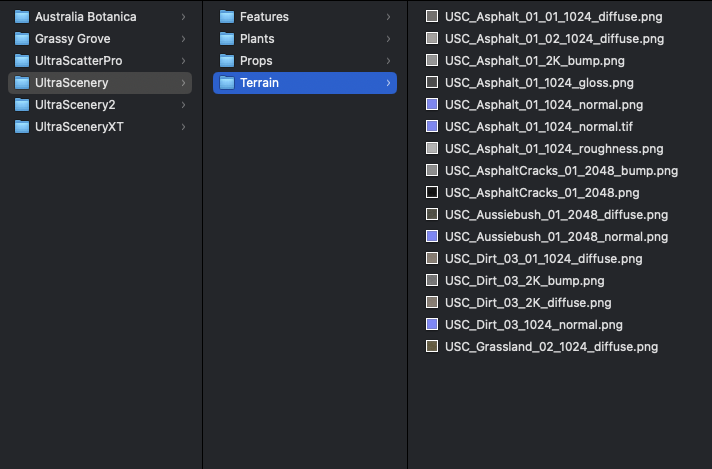Screen dimensions: 712x469
Task: Click the UltraSceneryXT folder icon
Action: point(22,127)
